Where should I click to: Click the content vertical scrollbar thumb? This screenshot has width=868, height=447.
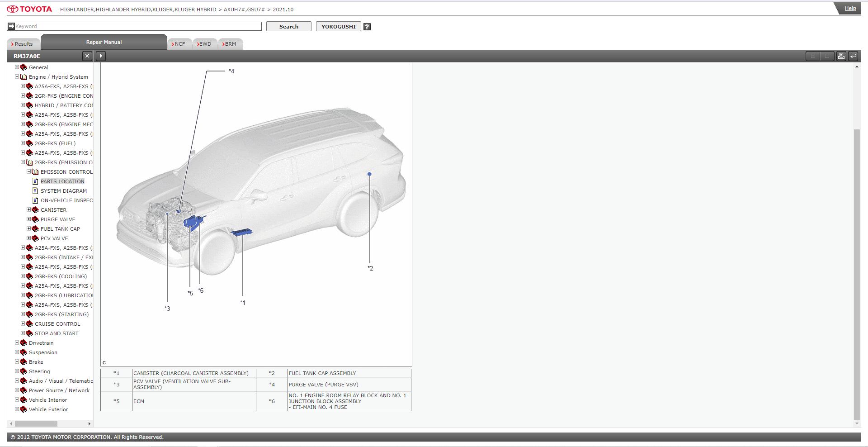(857, 275)
